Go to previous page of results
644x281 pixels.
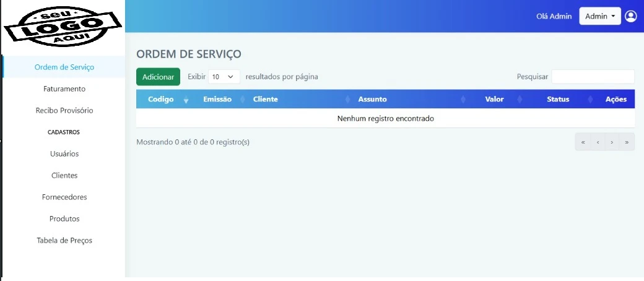tap(598, 142)
